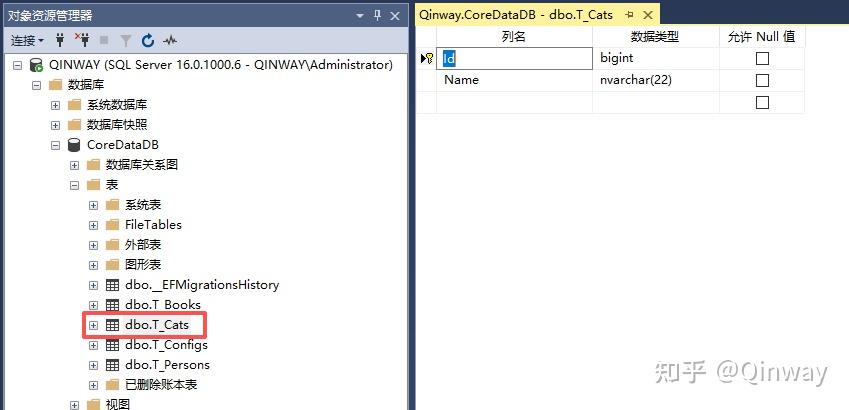Expand the 外部表 folder
Image resolution: width=849 pixels, height=410 pixels.
tap(94, 245)
